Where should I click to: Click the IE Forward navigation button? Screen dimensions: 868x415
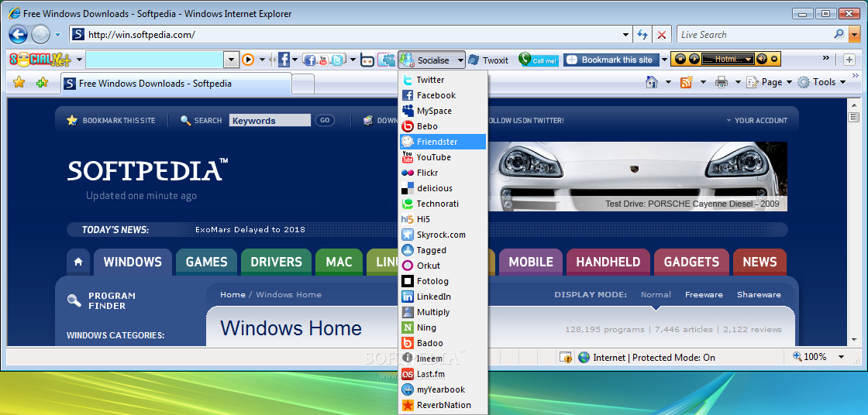click(x=40, y=34)
